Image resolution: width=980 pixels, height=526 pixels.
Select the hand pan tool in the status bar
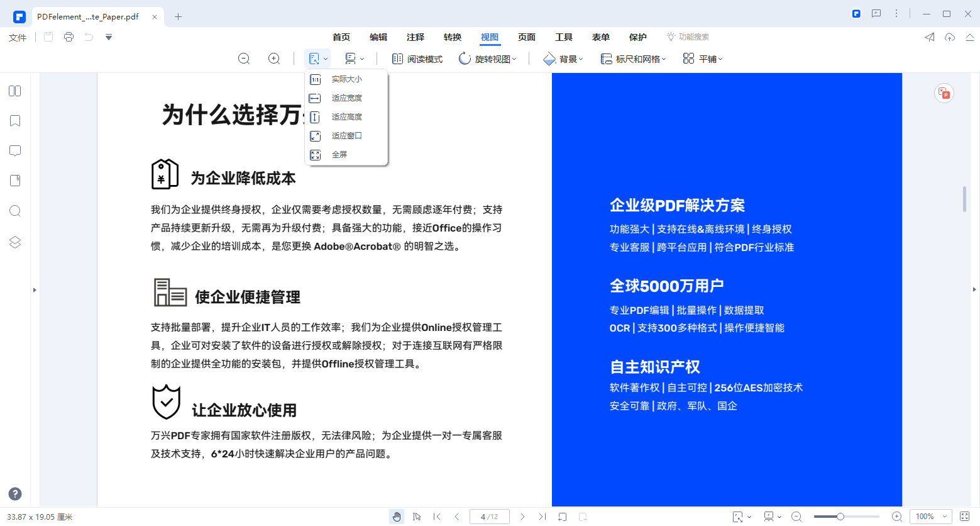click(397, 516)
